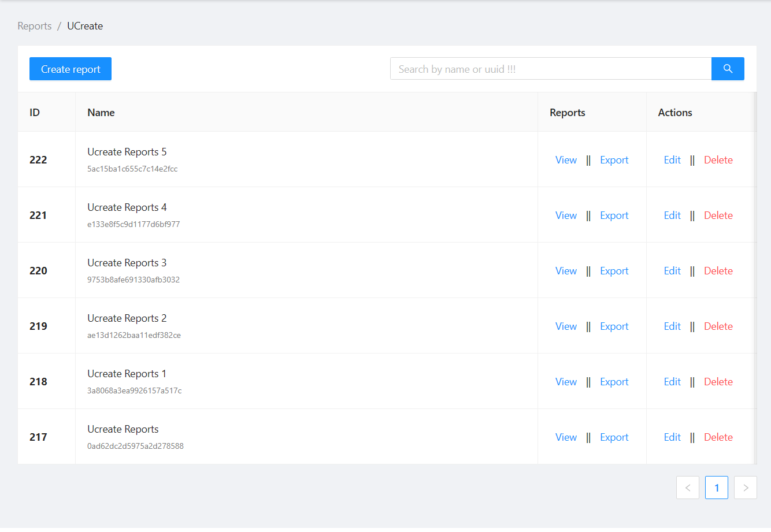Click uuid 5ac15ba1c655c7c14e2fcc
This screenshot has height=532, width=771.
click(x=132, y=169)
